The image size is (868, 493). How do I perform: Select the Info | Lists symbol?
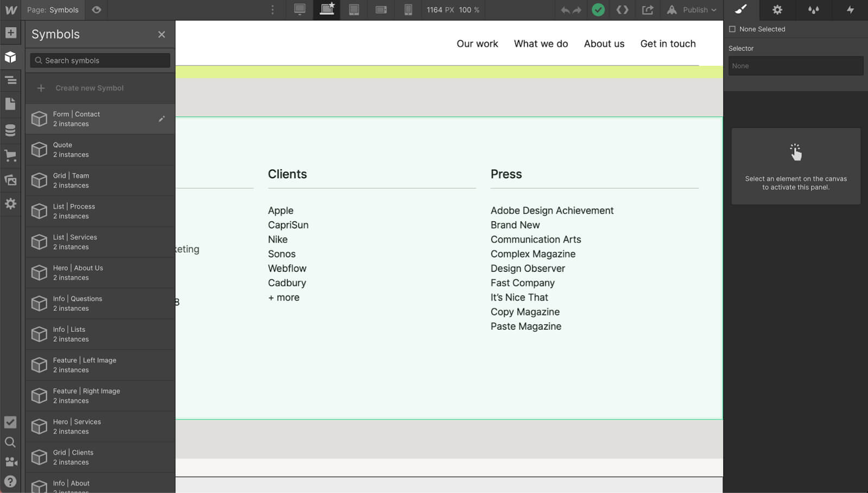tap(100, 334)
